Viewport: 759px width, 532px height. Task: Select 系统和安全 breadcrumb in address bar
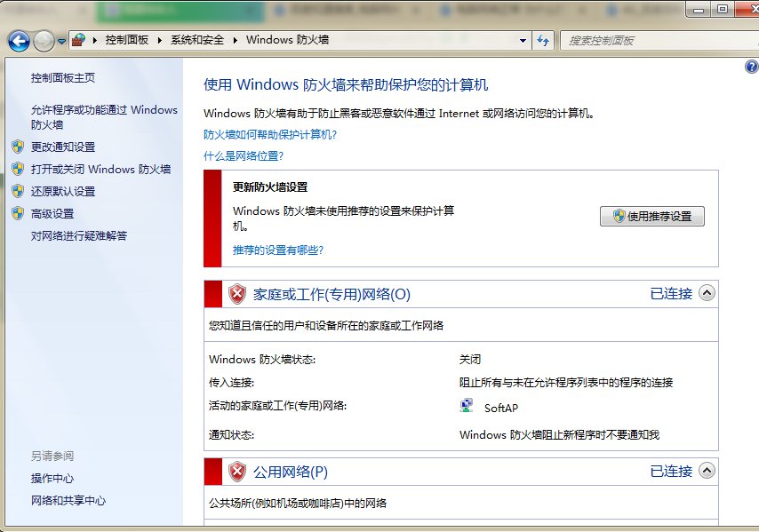197,40
